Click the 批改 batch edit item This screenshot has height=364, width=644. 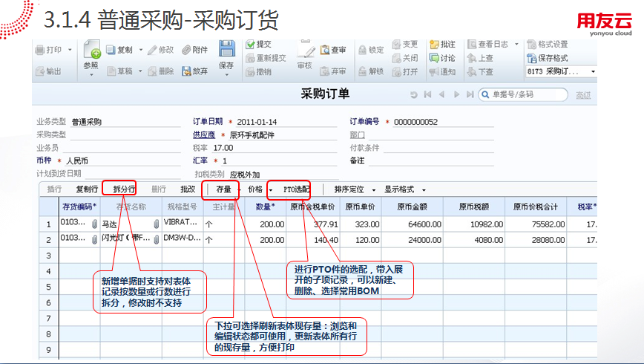(188, 189)
